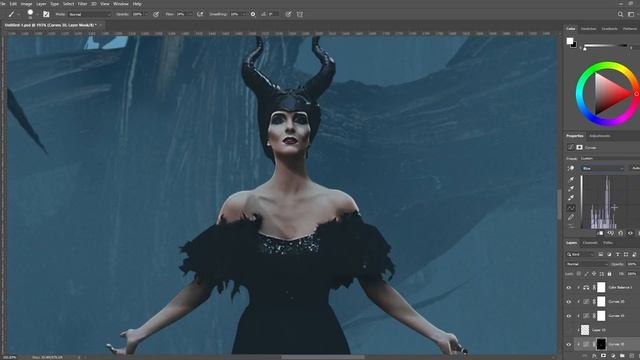This screenshot has width=640, height=360.
Task: Open the Edit menu
Action: (x=13, y=4)
